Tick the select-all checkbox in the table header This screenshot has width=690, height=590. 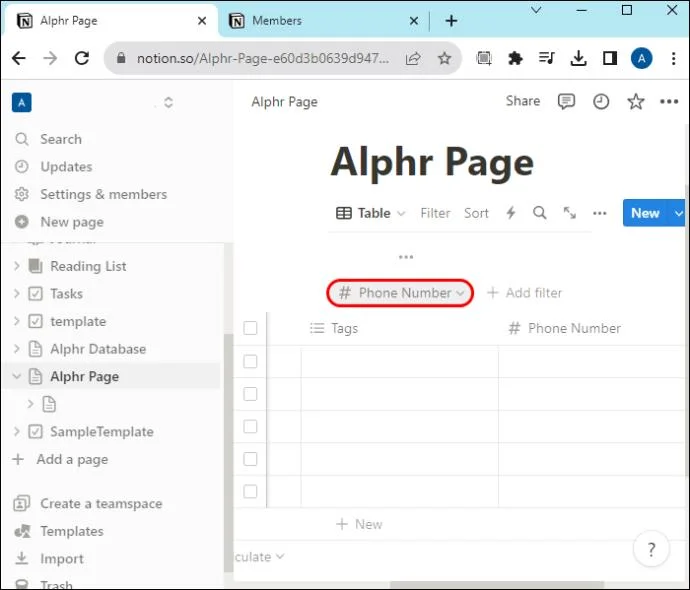[250, 328]
